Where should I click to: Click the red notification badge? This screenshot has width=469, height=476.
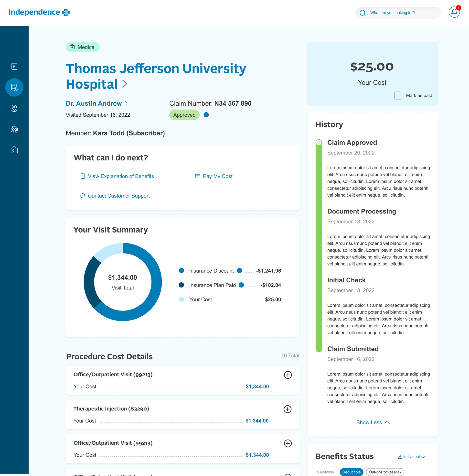coord(458,8)
